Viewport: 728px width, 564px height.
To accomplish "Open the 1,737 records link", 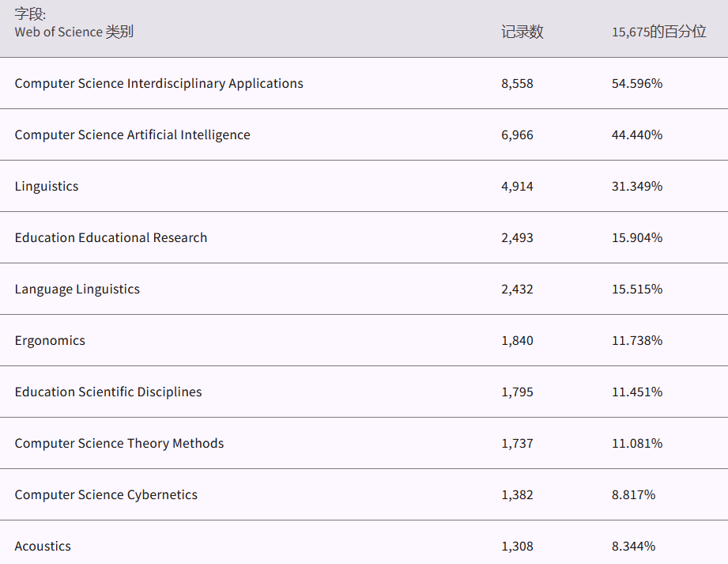I will pos(517,443).
